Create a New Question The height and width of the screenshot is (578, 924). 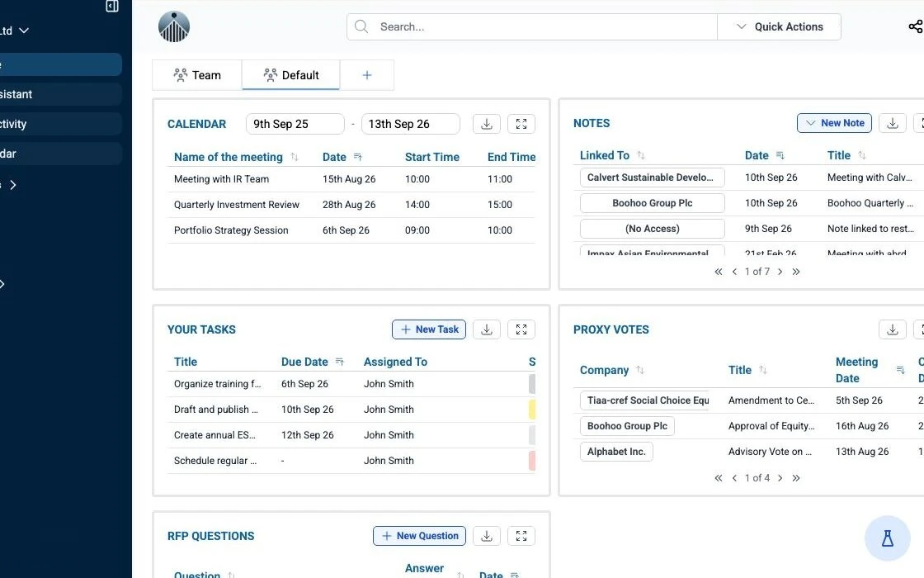[420, 536]
